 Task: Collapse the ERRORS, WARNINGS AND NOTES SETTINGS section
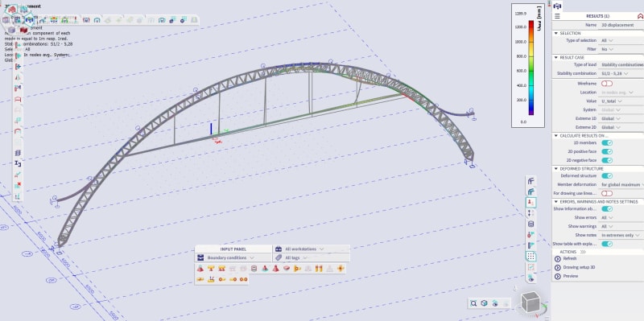(x=556, y=202)
